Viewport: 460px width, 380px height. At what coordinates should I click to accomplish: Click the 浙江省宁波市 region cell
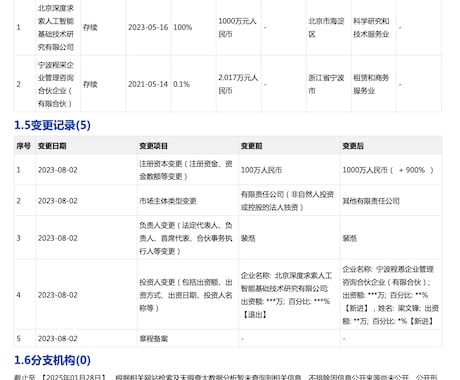pyautogui.click(x=326, y=84)
